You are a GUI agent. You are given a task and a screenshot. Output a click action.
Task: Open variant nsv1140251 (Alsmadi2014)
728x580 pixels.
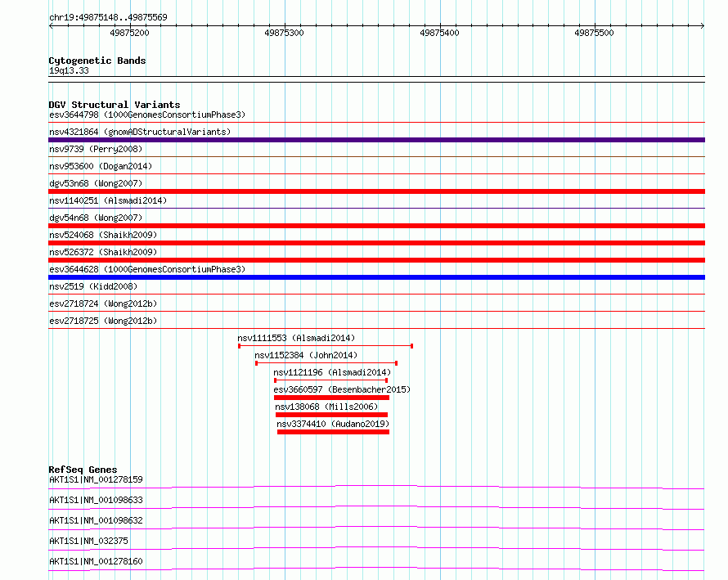coord(108,200)
